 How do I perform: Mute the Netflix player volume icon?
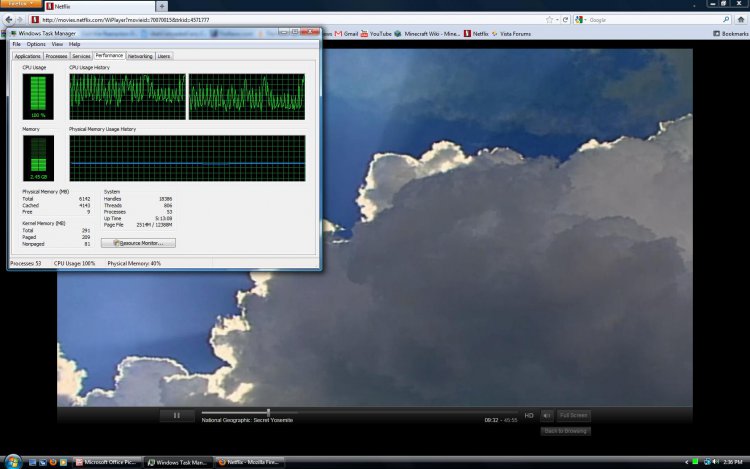coord(547,415)
